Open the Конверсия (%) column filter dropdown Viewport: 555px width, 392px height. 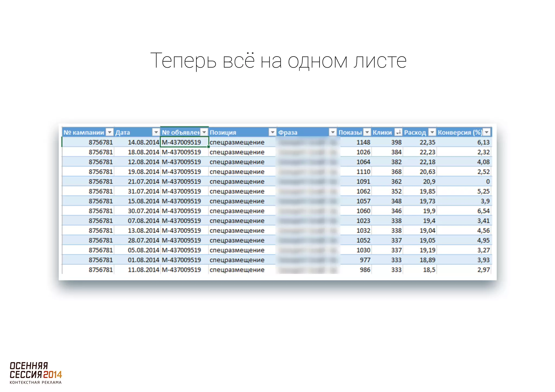coord(487,132)
